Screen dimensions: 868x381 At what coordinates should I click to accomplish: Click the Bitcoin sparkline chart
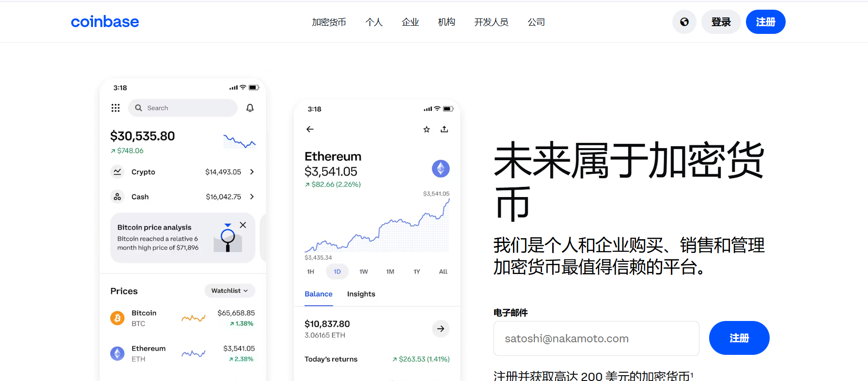click(193, 318)
